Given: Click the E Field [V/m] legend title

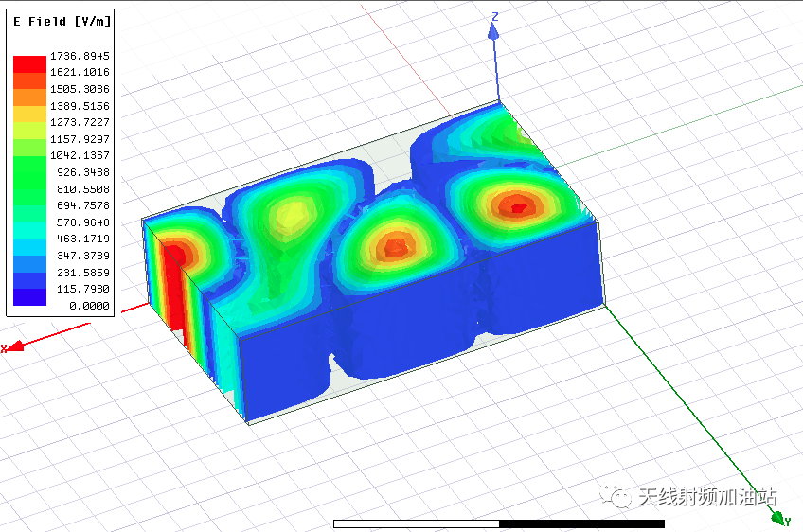Looking at the screenshot, I should [x=62, y=22].
